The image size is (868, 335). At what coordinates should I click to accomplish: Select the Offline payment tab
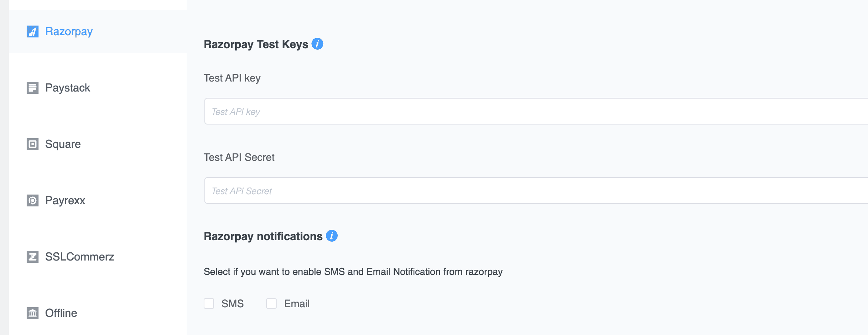coord(98,313)
